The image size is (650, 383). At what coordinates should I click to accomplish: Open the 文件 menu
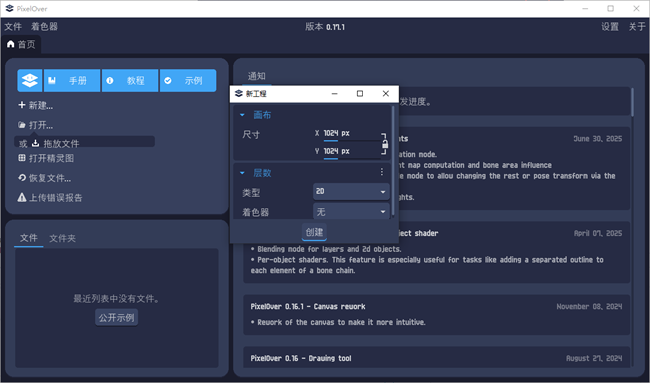pos(13,27)
